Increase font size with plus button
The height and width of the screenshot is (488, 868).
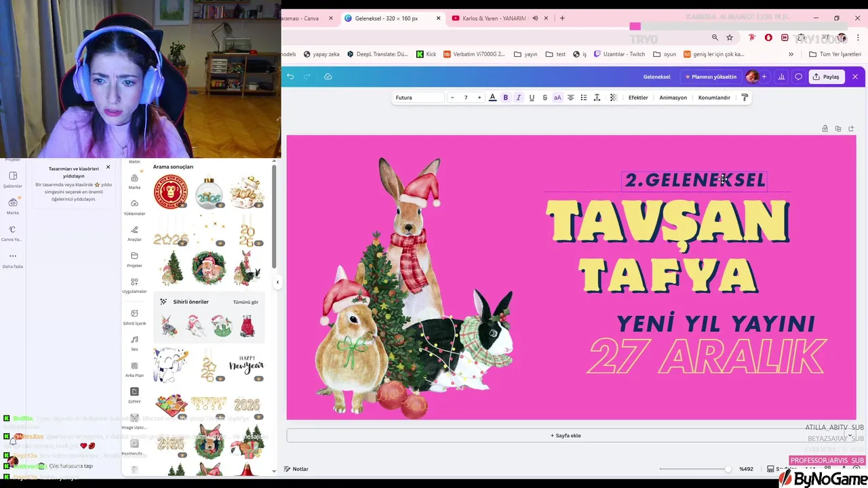tap(479, 98)
